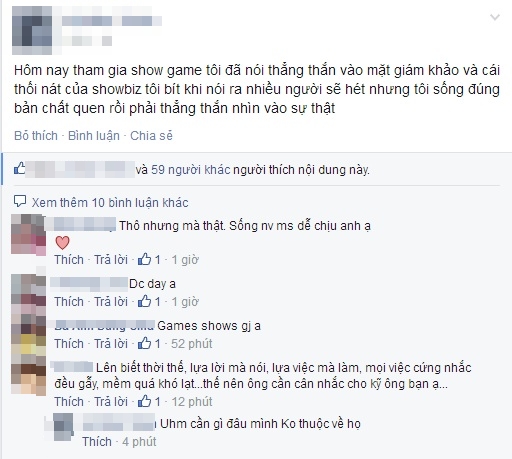Viewport: 512px width, 459px height.
Task: Expand 'Xem thêm 10 bình luận khác'
Action: (110, 203)
